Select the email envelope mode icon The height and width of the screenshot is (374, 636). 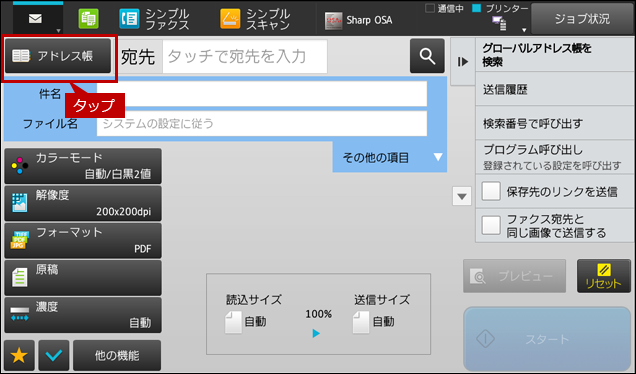point(35,19)
